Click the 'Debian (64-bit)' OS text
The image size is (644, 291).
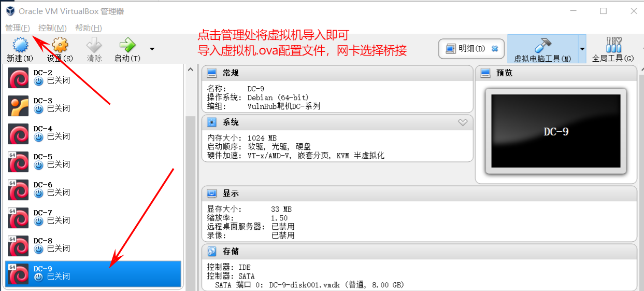click(x=278, y=98)
